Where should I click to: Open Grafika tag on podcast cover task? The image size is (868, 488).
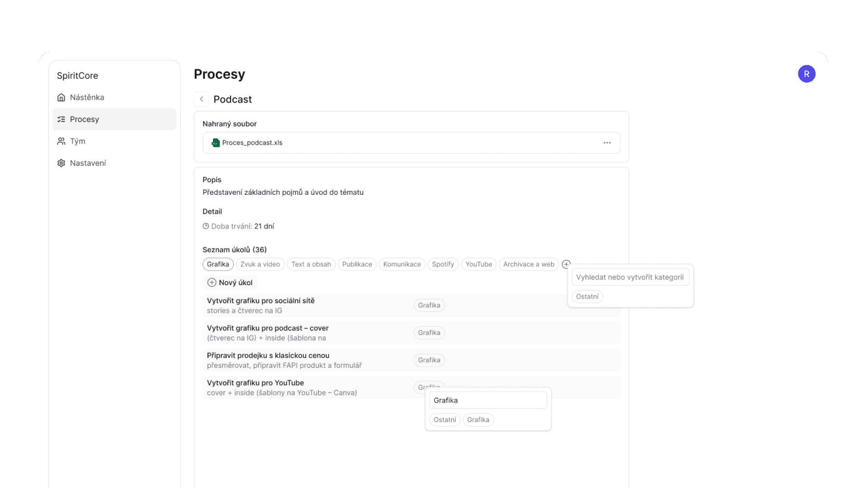[429, 333]
